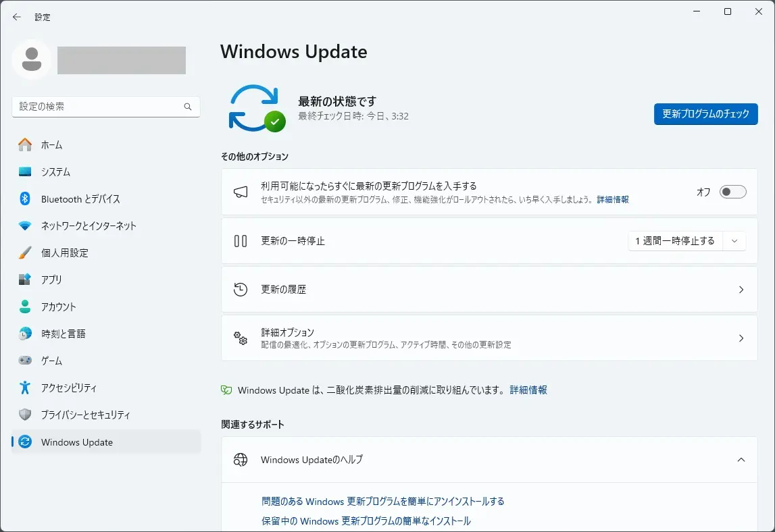Focus the 設定の検索 search field
775x532 pixels.
[106, 107]
